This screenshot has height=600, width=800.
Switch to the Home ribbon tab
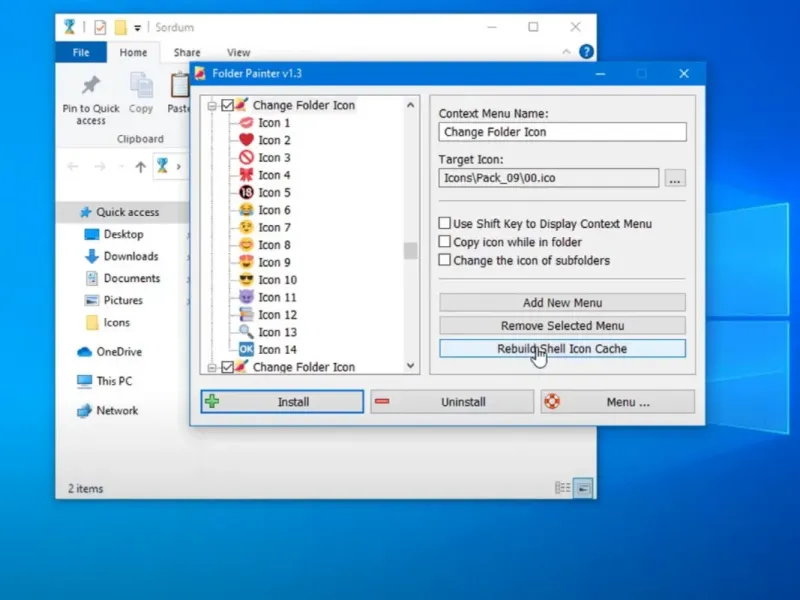pos(133,52)
